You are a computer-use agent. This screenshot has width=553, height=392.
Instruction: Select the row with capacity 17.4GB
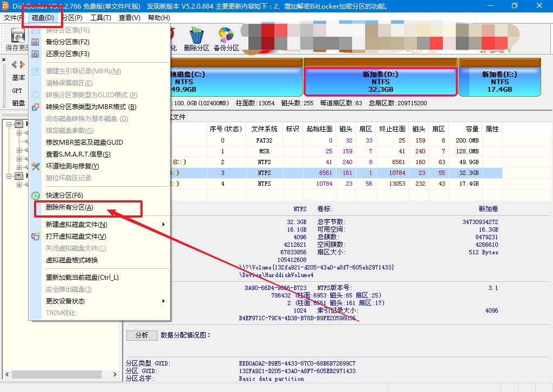(x=336, y=184)
